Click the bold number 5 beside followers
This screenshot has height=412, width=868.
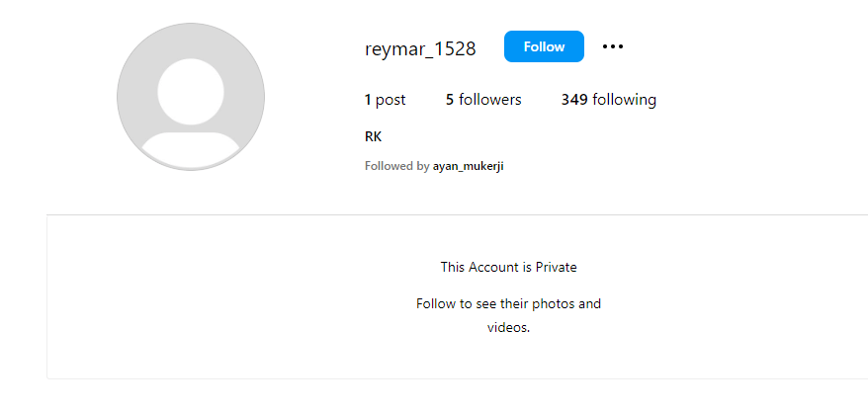click(x=450, y=100)
